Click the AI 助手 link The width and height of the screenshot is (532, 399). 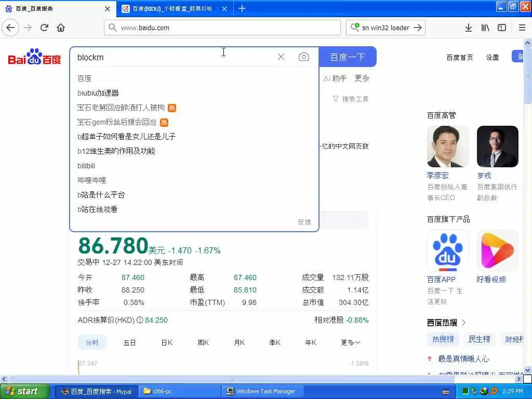click(x=335, y=78)
